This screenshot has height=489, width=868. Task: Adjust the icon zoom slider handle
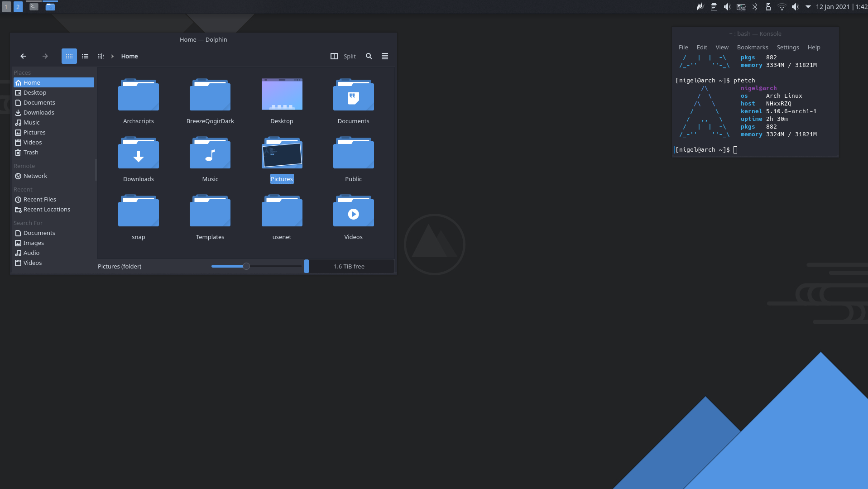pyautogui.click(x=246, y=266)
